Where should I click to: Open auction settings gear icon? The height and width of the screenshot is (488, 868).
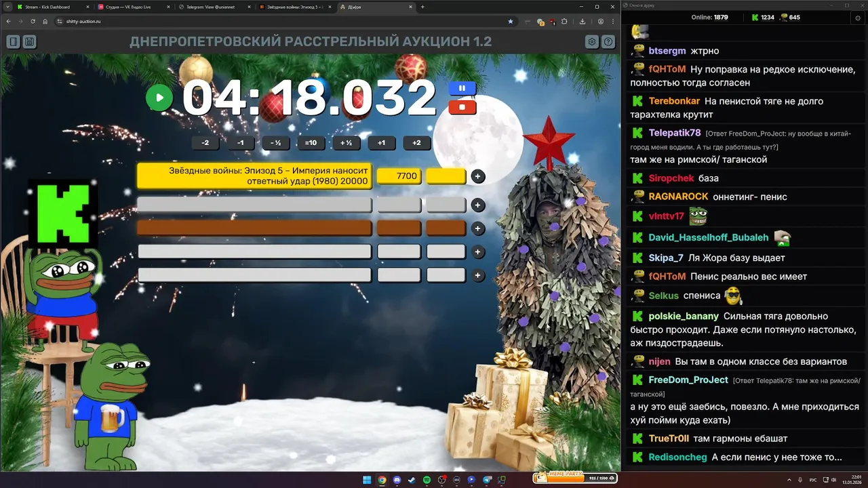pyautogui.click(x=592, y=42)
